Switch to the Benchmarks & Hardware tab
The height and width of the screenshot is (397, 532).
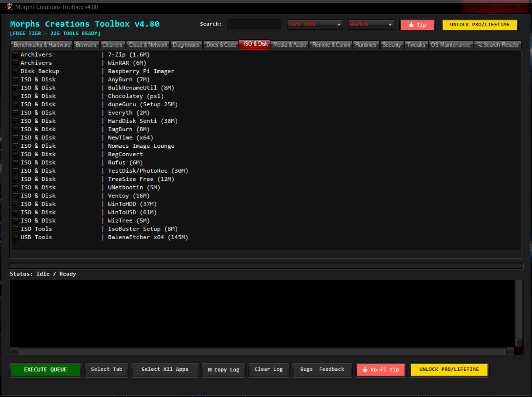pos(42,45)
